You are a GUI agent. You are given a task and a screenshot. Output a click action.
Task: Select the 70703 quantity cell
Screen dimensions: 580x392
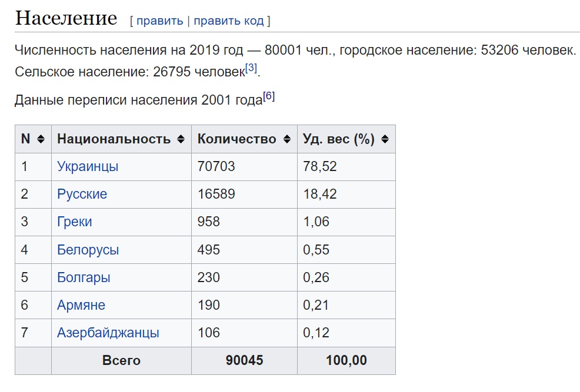pyautogui.click(x=244, y=167)
